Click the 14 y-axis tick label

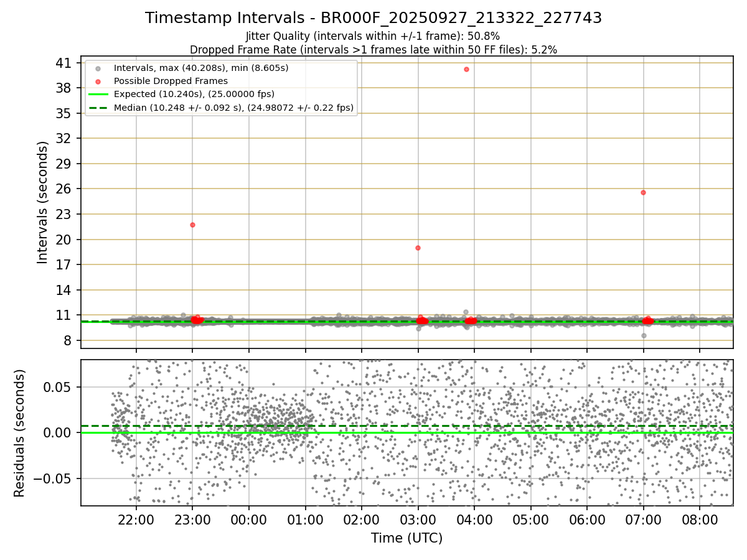65,290
